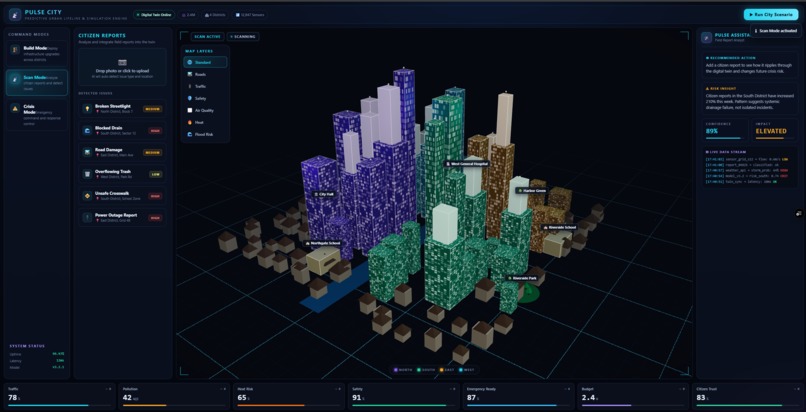Click the drop photo upload area
This screenshot has height=412, width=806.
click(x=122, y=67)
